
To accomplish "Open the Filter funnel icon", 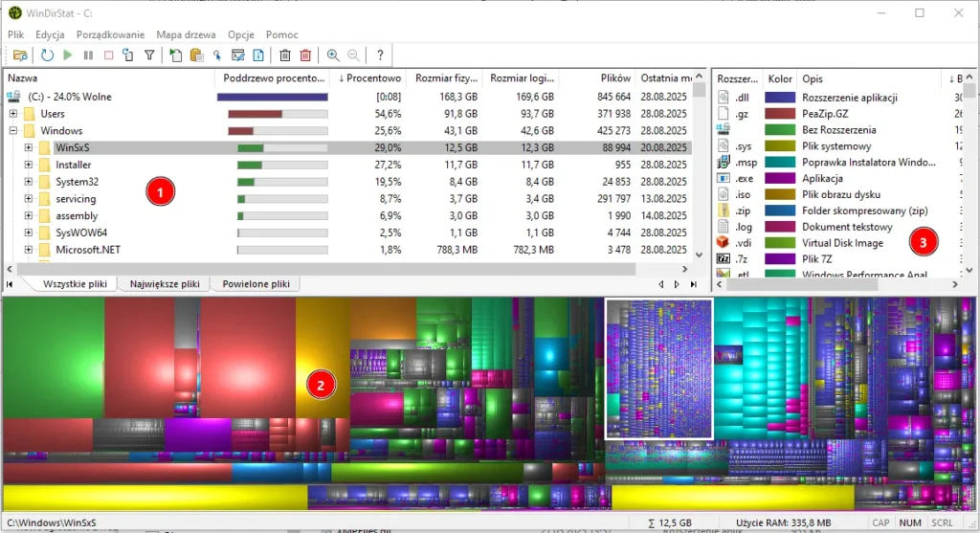I will [x=149, y=55].
